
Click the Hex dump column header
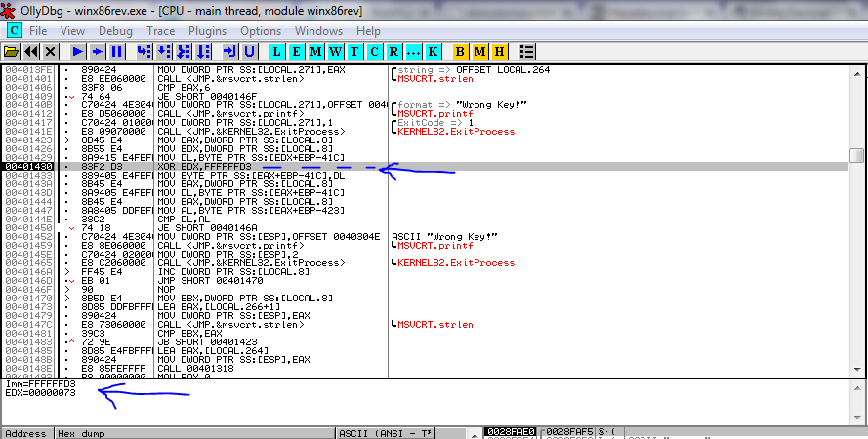tap(196, 433)
